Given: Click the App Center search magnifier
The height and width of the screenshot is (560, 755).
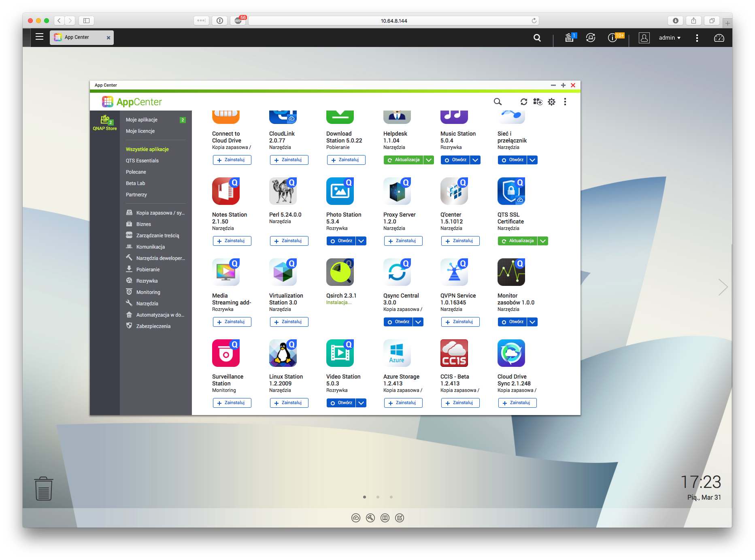Looking at the screenshot, I should tap(498, 102).
